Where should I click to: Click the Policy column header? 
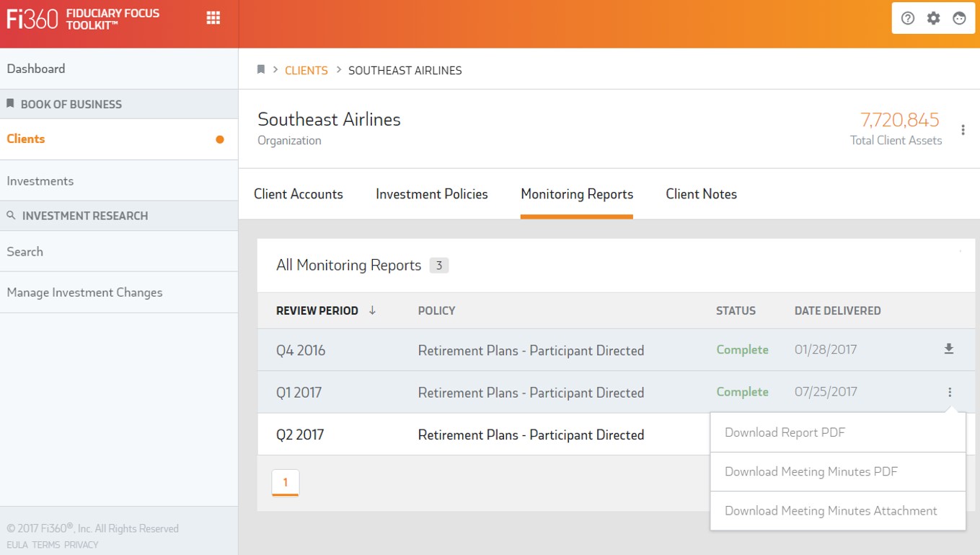tap(437, 310)
